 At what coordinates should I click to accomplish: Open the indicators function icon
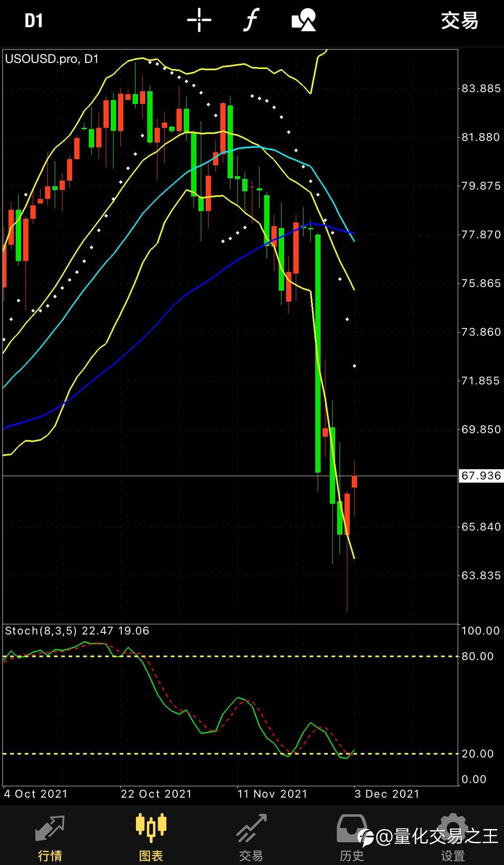251,20
